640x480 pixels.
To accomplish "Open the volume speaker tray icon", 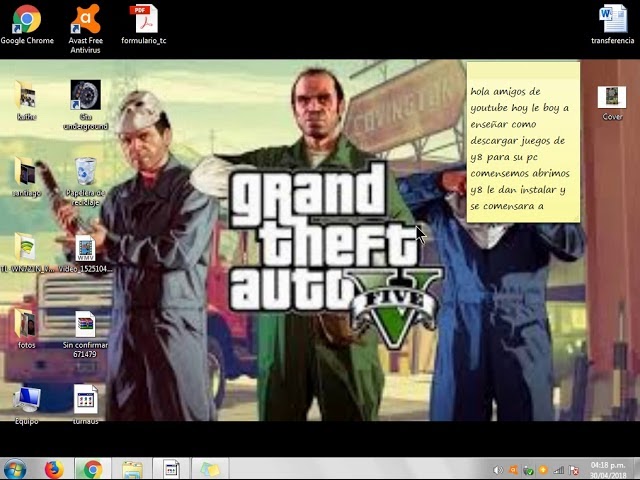I will click(x=498, y=470).
